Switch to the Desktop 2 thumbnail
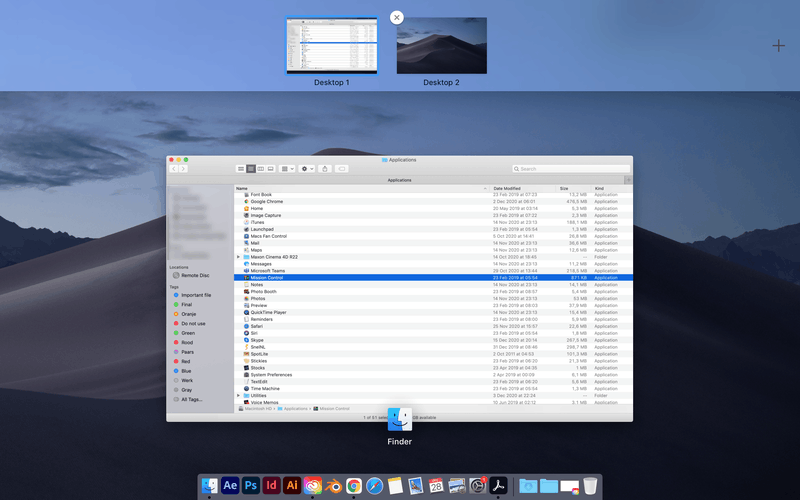 441,46
